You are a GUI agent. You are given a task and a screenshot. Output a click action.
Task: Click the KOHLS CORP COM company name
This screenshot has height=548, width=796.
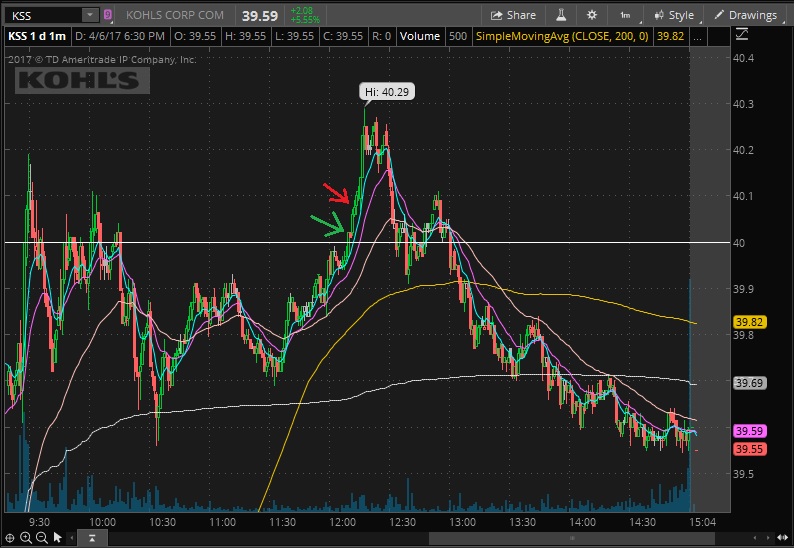coord(175,15)
